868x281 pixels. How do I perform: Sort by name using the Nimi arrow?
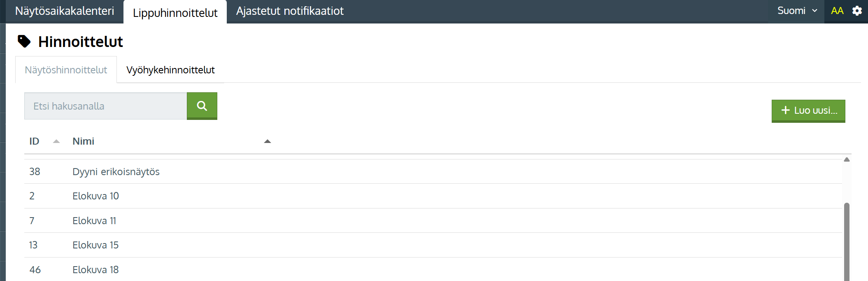(267, 141)
